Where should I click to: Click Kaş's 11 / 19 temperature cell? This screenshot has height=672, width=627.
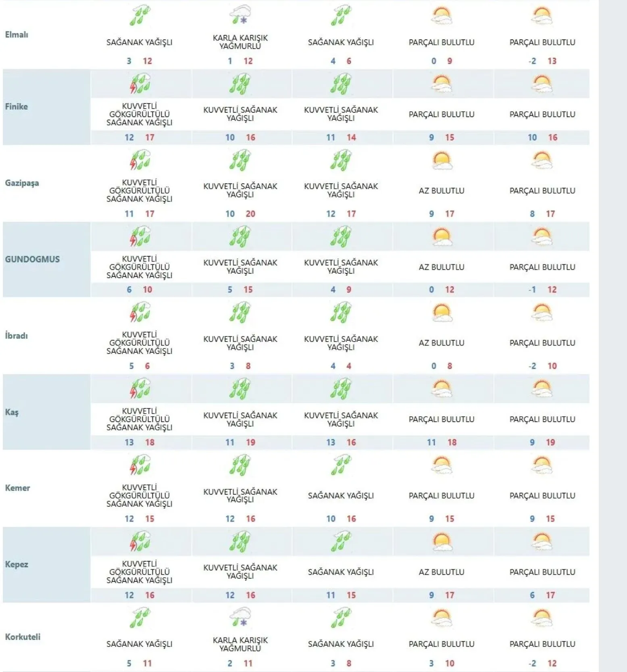(x=240, y=442)
